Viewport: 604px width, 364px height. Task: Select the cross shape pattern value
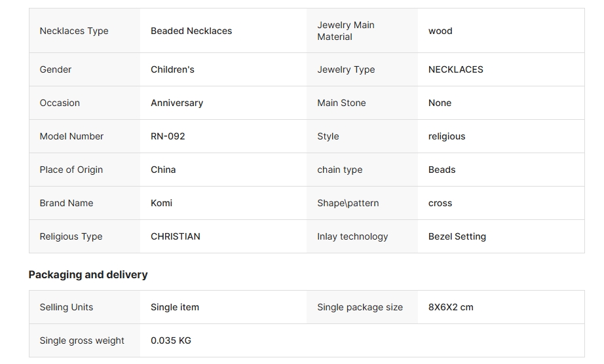point(440,203)
